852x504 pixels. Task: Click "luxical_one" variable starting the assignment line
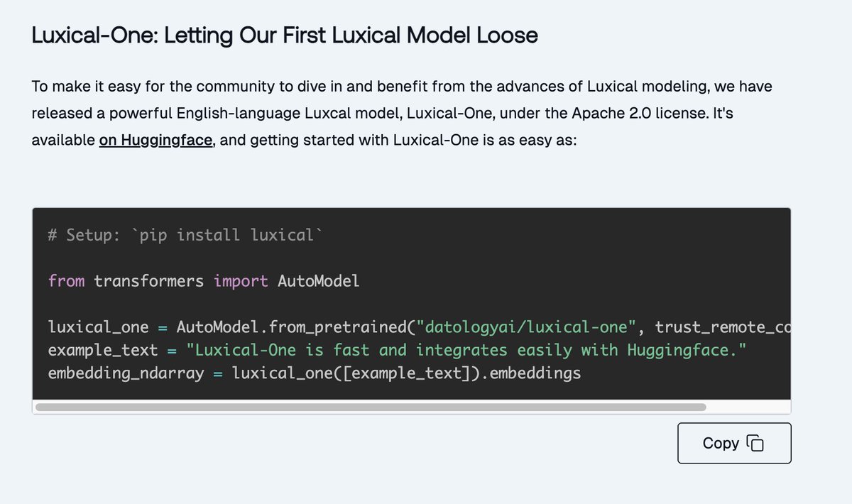click(x=98, y=327)
